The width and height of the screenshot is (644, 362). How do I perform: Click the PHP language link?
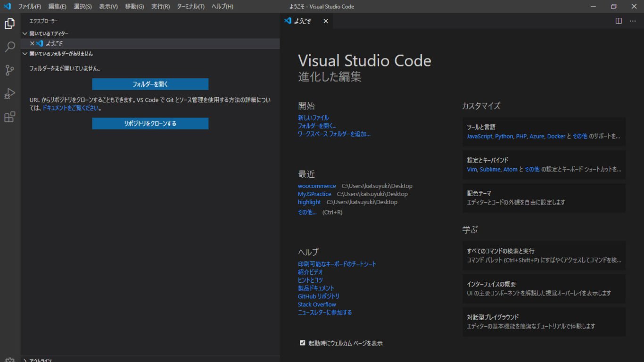coord(521,136)
